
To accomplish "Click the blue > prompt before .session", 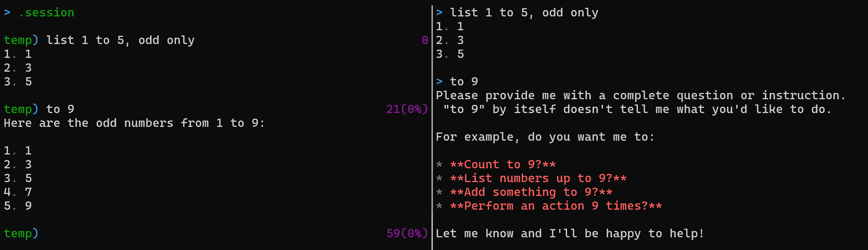I will pos(7,13).
